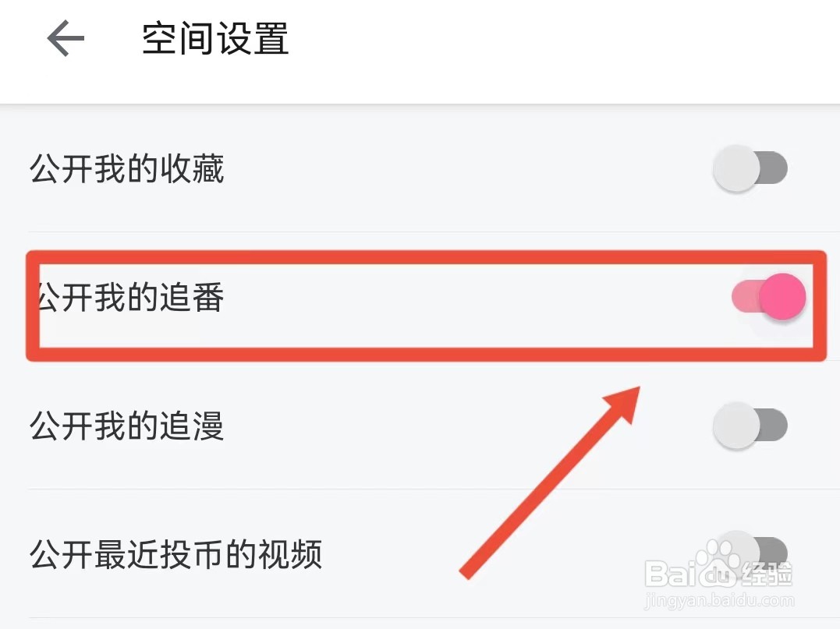840x629 pixels.
Task: Click the pink knob of 公开我的追番 switch
Action: (782, 296)
